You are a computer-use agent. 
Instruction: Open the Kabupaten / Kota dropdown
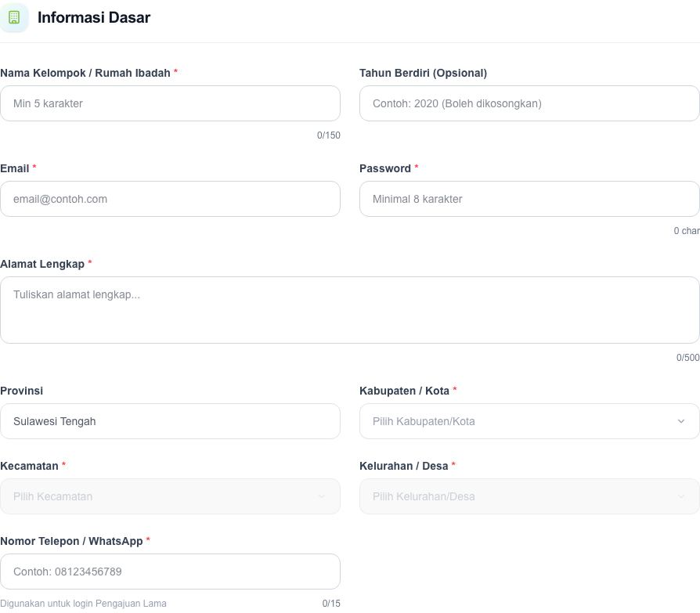(529, 421)
